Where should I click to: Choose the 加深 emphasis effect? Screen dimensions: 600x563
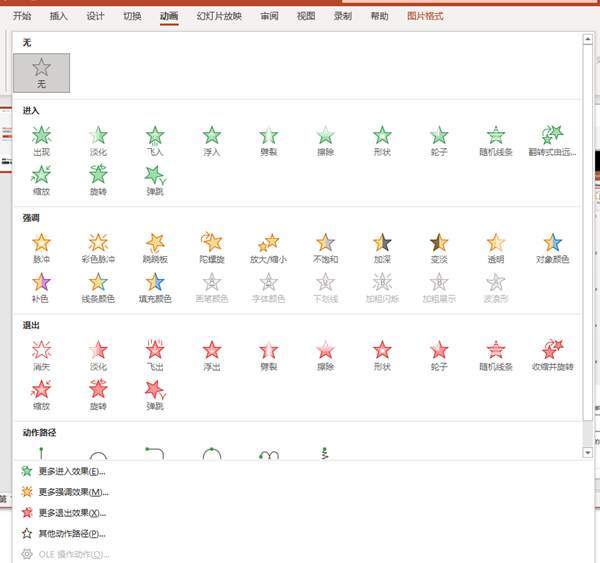(382, 248)
